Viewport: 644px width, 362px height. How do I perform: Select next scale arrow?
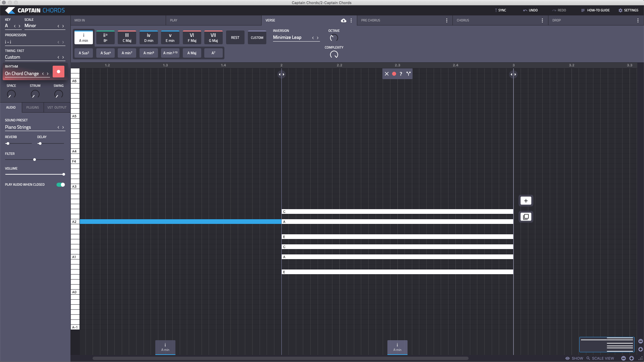(63, 26)
